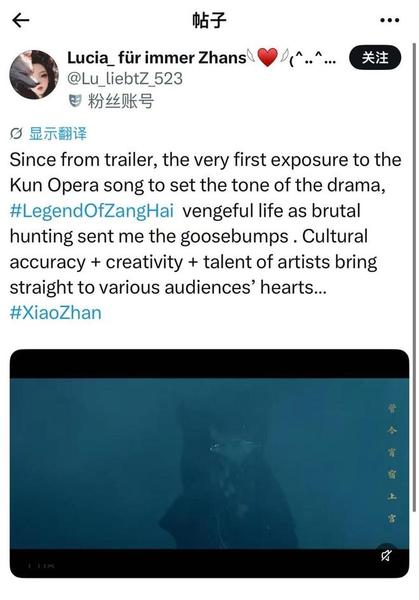Screen dimensions: 419x600
Task: Open Lucia's profile avatar picture
Action: pyautogui.click(x=34, y=74)
